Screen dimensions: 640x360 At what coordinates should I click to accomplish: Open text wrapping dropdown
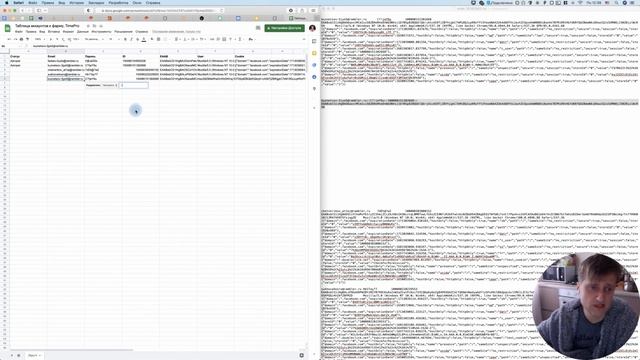193,39
